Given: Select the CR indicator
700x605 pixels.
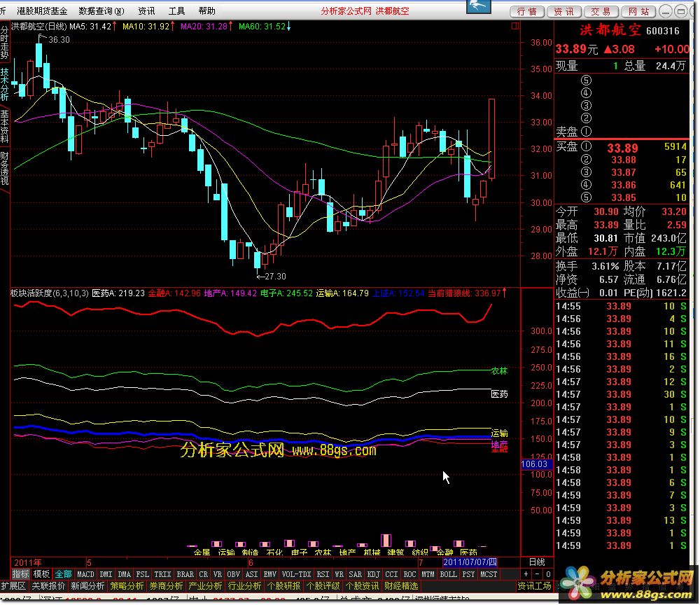Looking at the screenshot, I should [x=204, y=574].
